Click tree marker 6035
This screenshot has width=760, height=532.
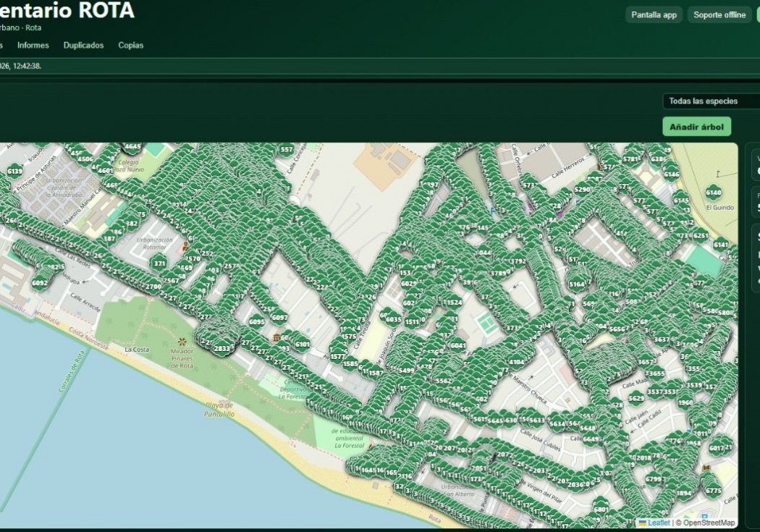(x=393, y=318)
